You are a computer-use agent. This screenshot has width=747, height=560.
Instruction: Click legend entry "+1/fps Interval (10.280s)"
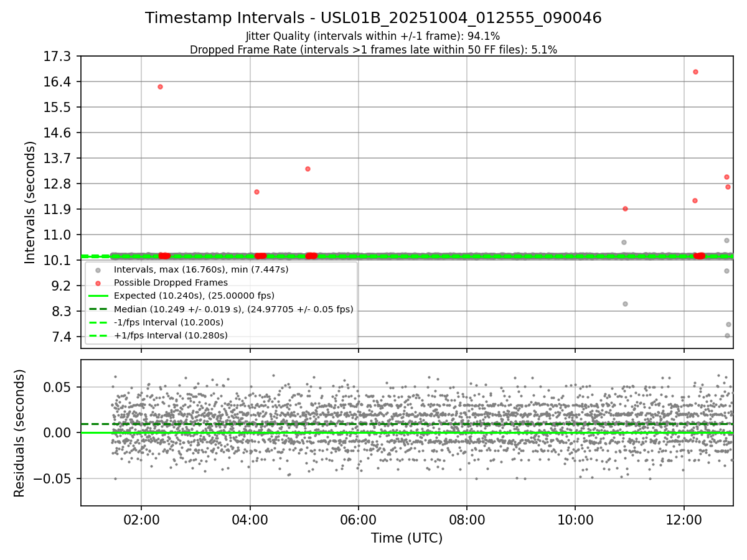[171, 335]
